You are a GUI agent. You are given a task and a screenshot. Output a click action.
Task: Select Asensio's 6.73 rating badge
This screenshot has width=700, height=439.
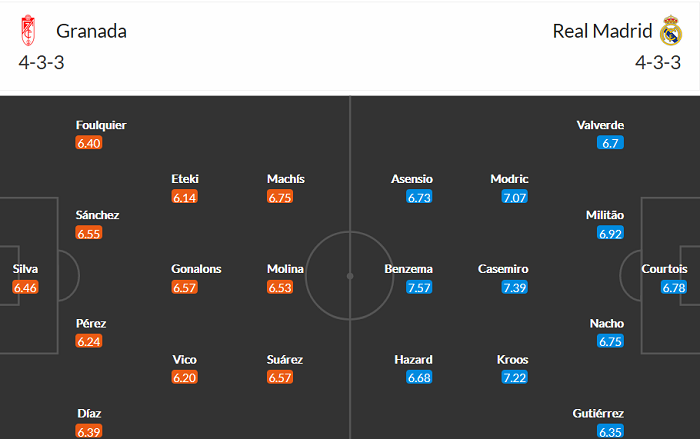[x=419, y=198]
